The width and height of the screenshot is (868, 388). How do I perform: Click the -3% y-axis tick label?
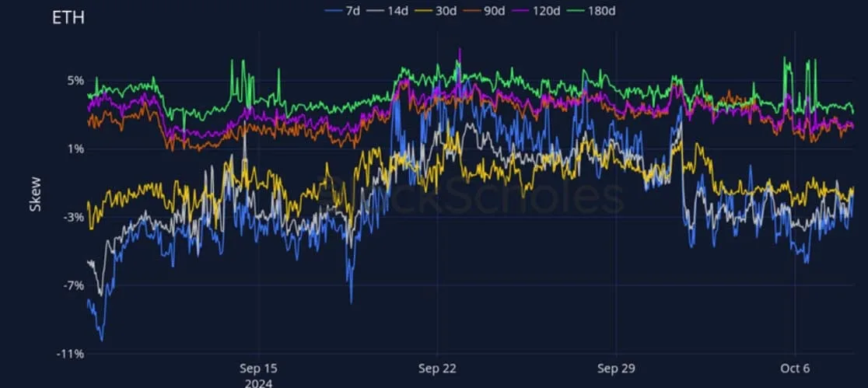tap(74, 217)
